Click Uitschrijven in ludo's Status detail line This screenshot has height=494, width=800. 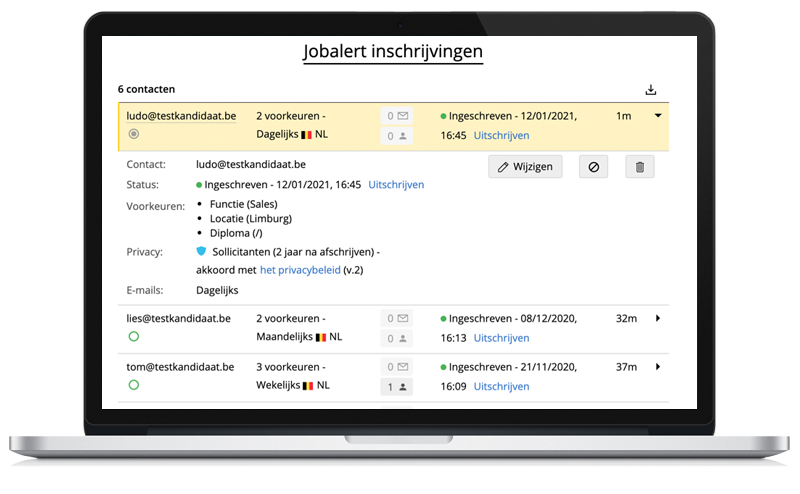click(x=396, y=185)
